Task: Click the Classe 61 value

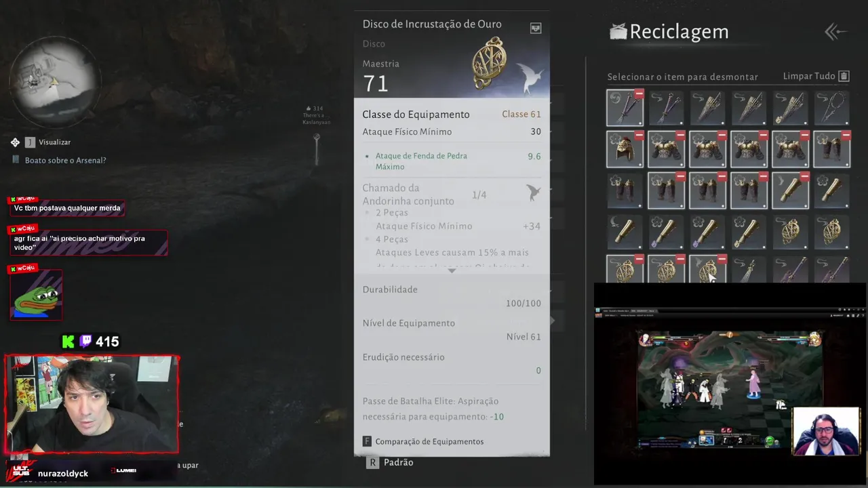Action: pos(521,114)
